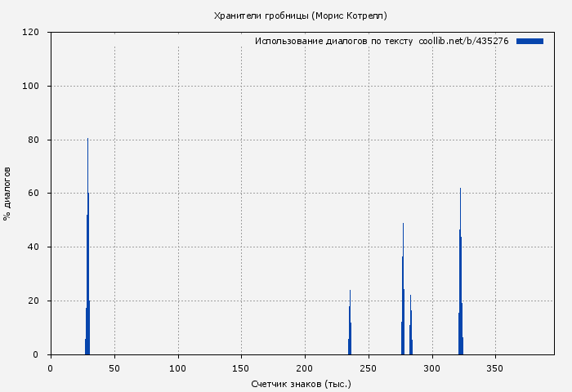The image size is (572, 392).
Task: Click the y-axis tick label 80
Action: (34, 140)
